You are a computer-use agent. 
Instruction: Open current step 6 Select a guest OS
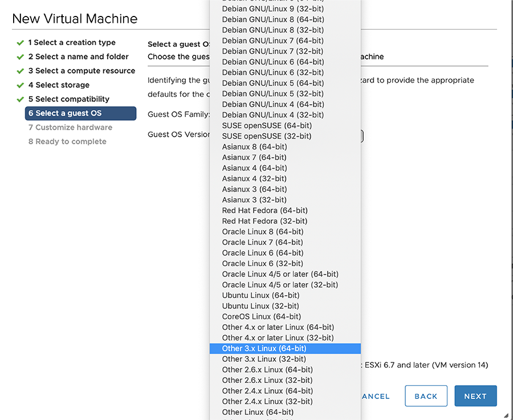click(80, 113)
